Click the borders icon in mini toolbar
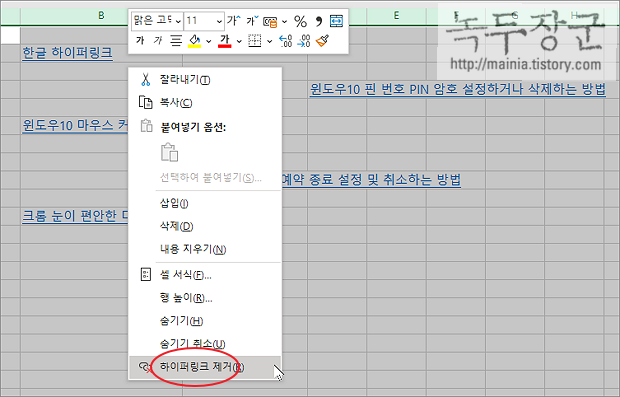The width and height of the screenshot is (620, 397). (x=255, y=41)
